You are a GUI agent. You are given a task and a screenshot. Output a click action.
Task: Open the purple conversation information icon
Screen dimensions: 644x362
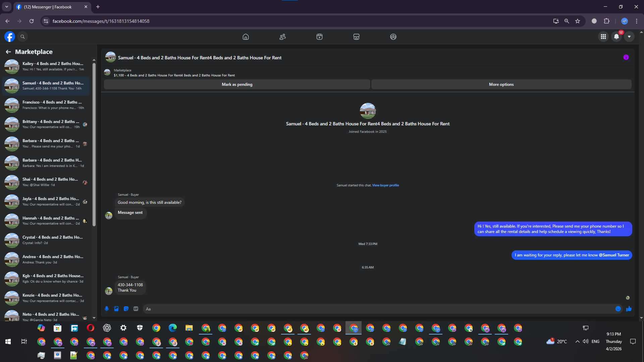[x=626, y=57]
